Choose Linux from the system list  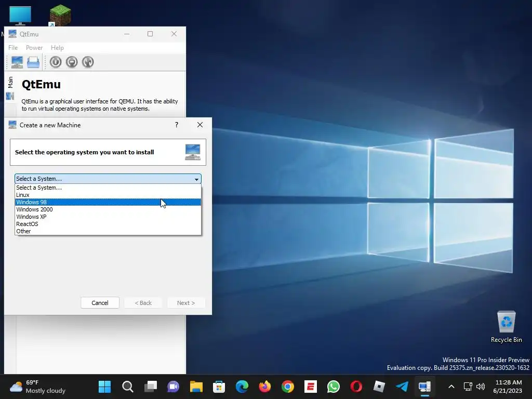pyautogui.click(x=108, y=195)
